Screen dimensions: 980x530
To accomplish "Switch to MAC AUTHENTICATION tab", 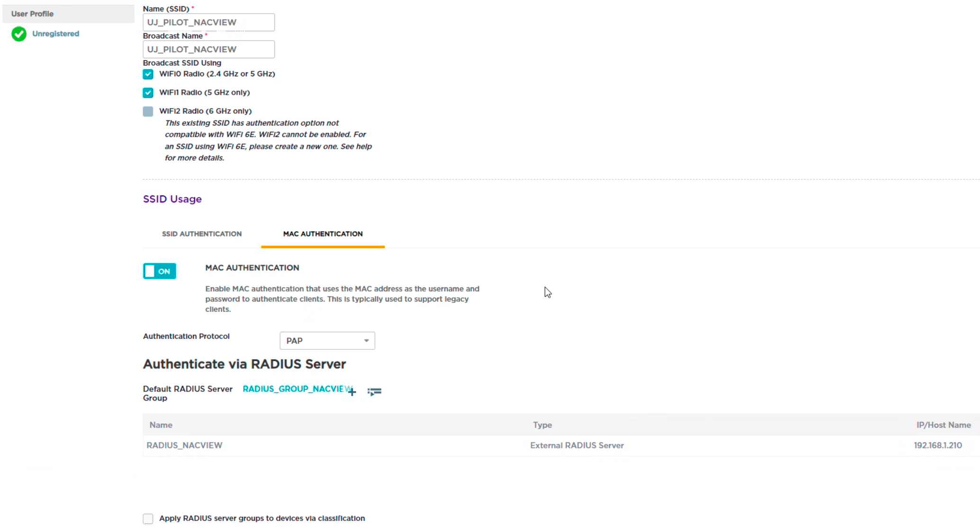I will coord(322,234).
